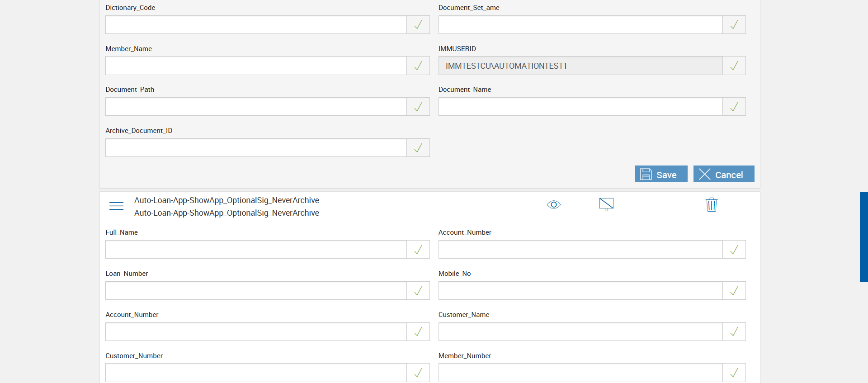Expand the hamburger menu beside Auto-Loan-App document
The width and height of the screenshot is (868, 383).
116,206
